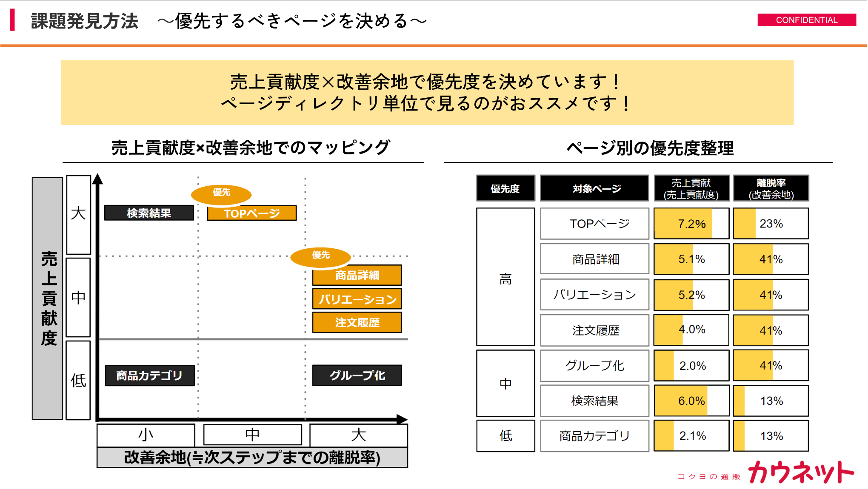
Task: Click the 優先 oval above 商品詳細
Action: pyautogui.click(x=321, y=256)
